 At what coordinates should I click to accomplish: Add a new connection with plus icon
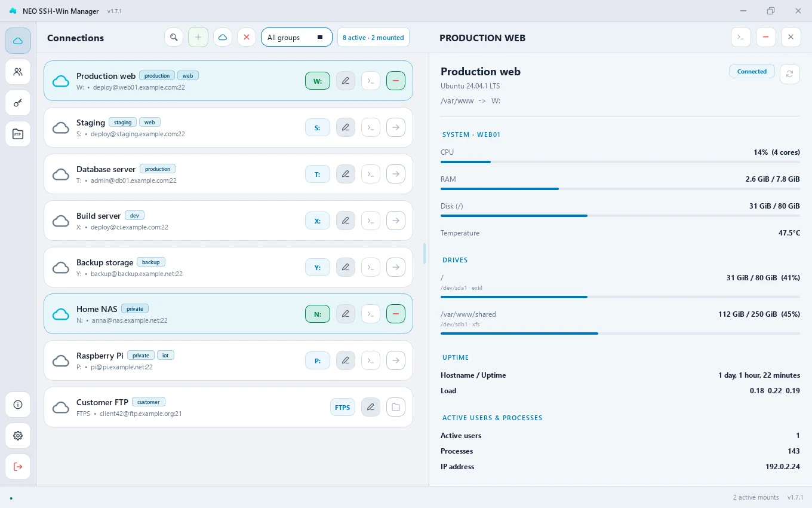(198, 37)
